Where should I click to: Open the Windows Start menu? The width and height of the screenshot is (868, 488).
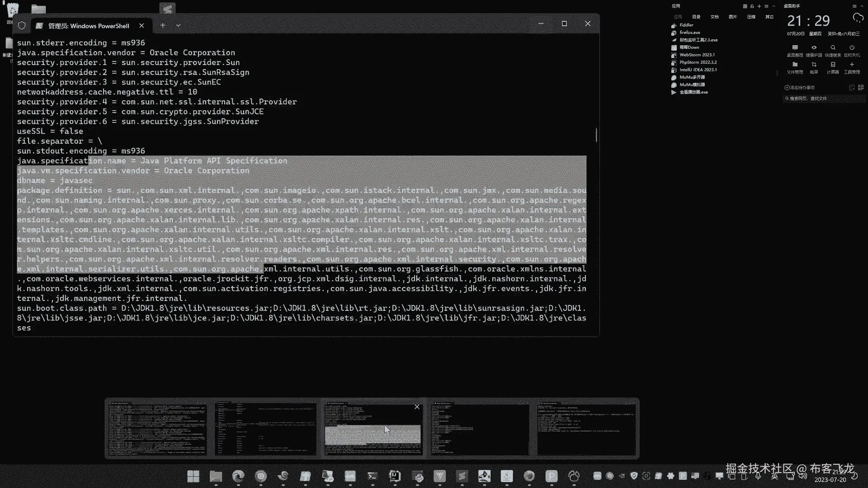pyautogui.click(x=193, y=476)
